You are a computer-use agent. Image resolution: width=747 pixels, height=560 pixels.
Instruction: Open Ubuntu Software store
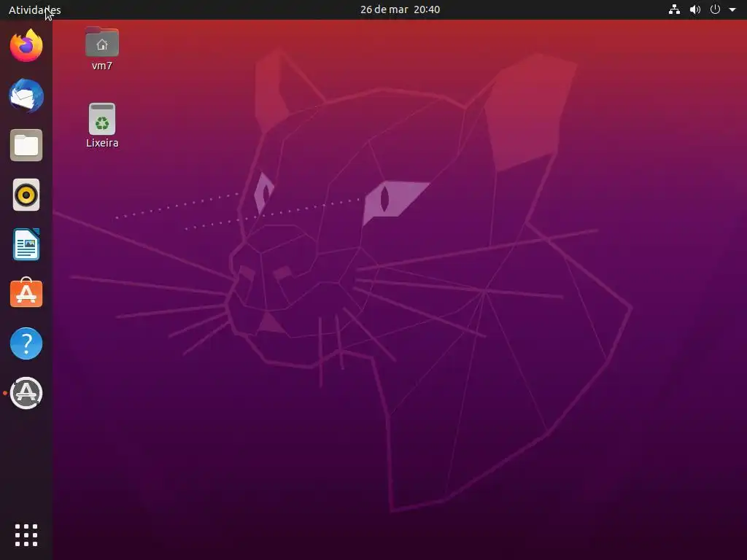coord(26,293)
